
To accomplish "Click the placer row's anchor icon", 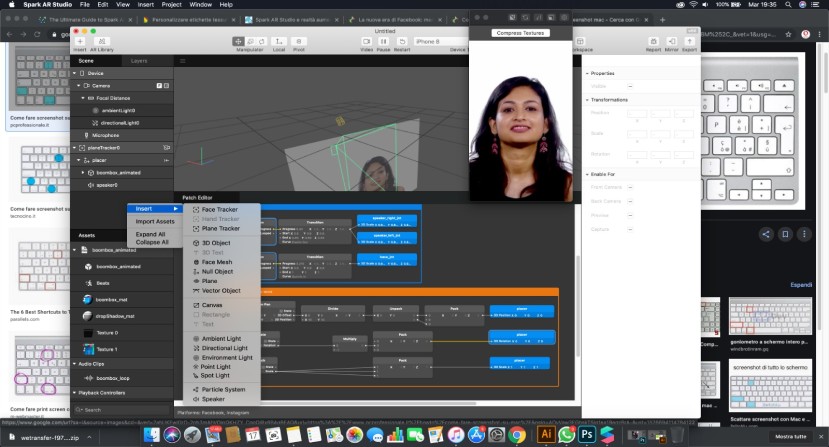I will click(167, 160).
